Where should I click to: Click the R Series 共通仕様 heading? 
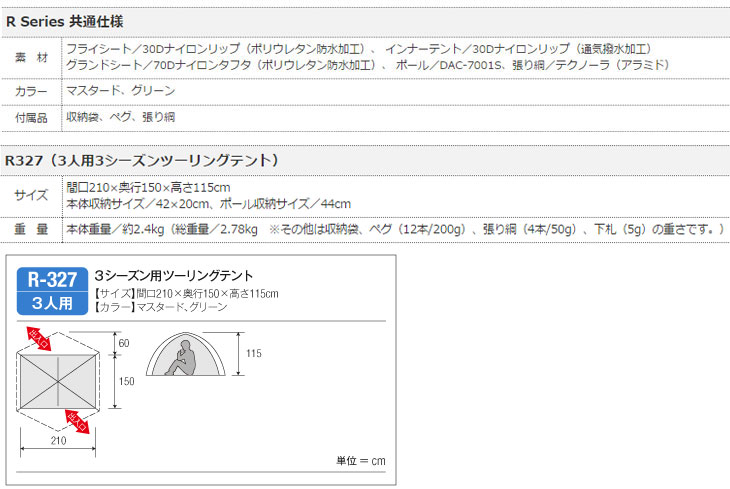point(65,21)
